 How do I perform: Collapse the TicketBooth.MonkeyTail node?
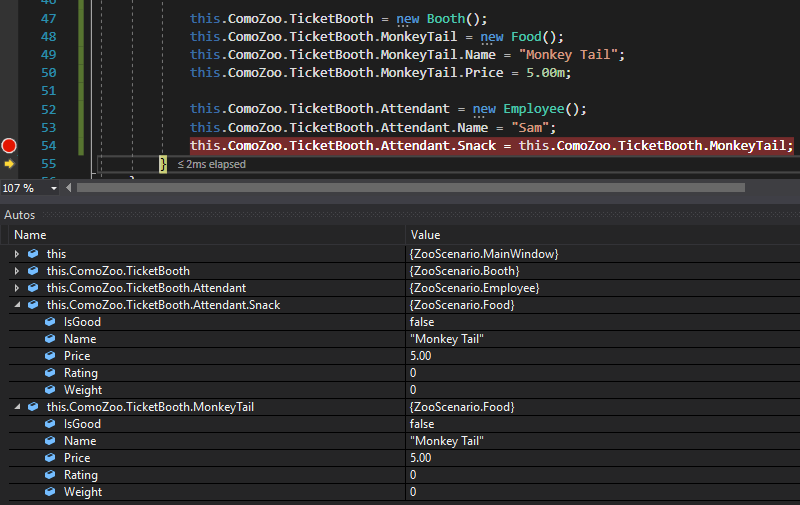coord(17,407)
